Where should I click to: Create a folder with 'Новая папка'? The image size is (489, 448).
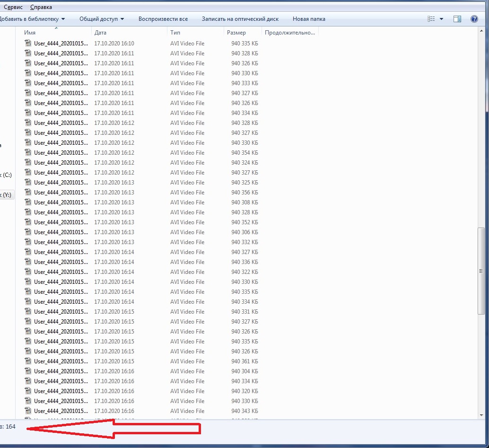[308, 19]
